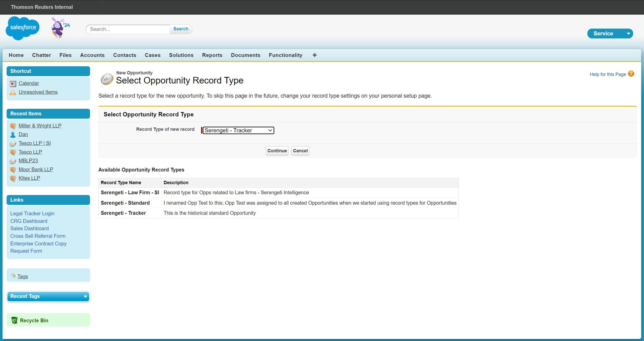Click the opportunity coin icon beside Tesco LLP | SI
This screenshot has width=644, height=341.
click(x=13, y=144)
